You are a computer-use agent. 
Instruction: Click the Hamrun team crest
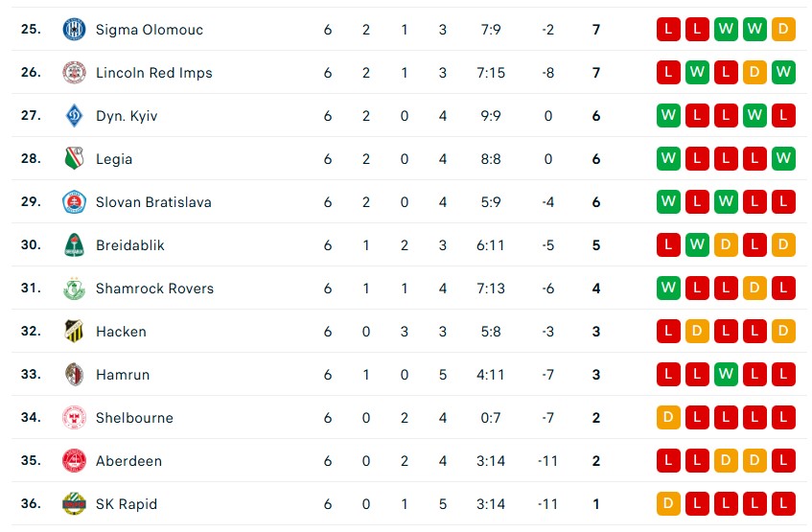[74, 375]
